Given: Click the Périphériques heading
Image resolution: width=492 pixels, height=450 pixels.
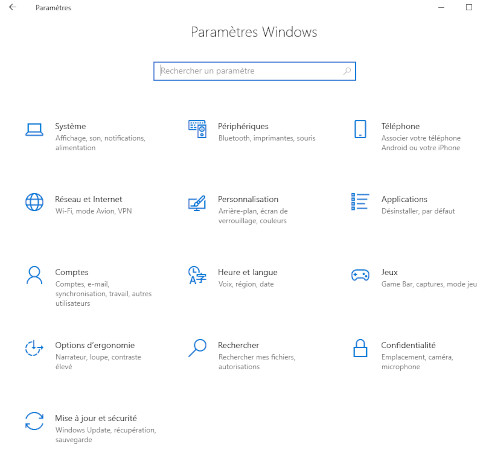Looking at the screenshot, I should 243,126.
